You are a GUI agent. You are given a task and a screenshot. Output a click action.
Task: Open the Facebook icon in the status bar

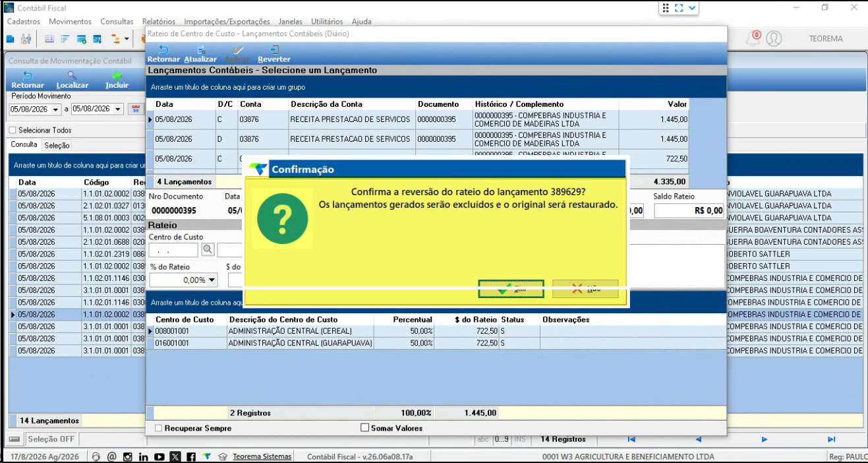point(190,456)
